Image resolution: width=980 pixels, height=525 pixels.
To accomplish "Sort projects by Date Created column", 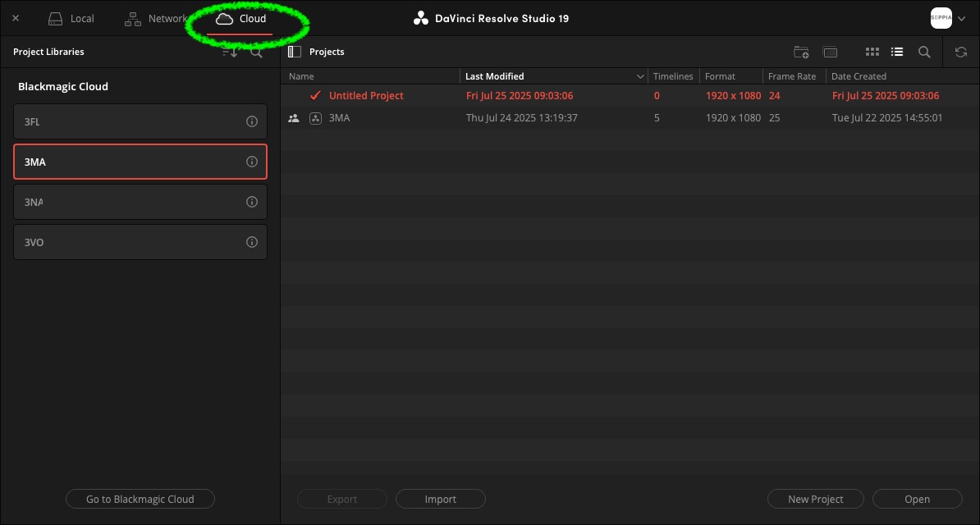I will (x=859, y=76).
